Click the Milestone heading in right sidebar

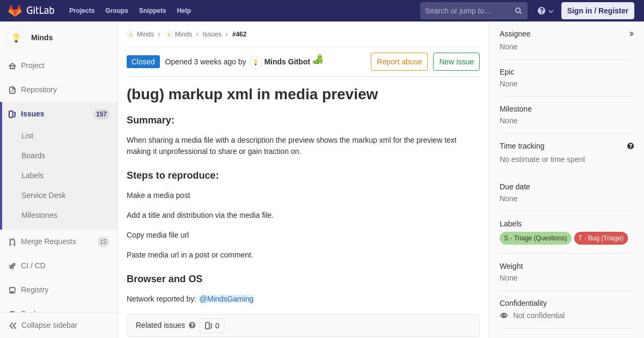pos(516,109)
